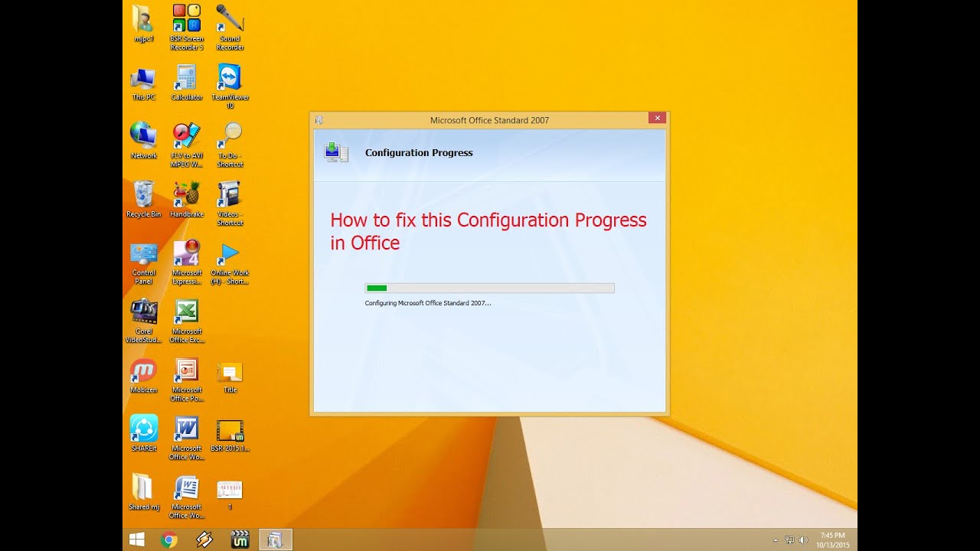The image size is (980, 551).
Task: Show hidden system tray icons
Action: (x=776, y=540)
